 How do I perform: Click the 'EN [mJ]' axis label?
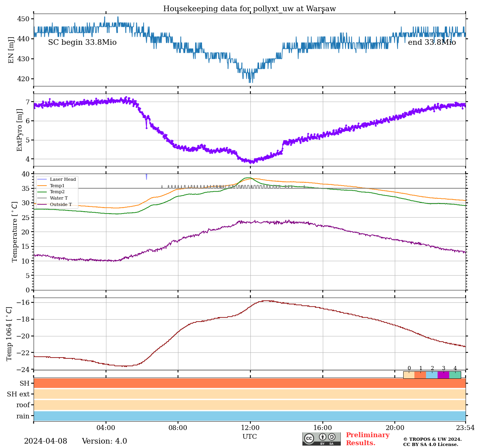point(11,50)
